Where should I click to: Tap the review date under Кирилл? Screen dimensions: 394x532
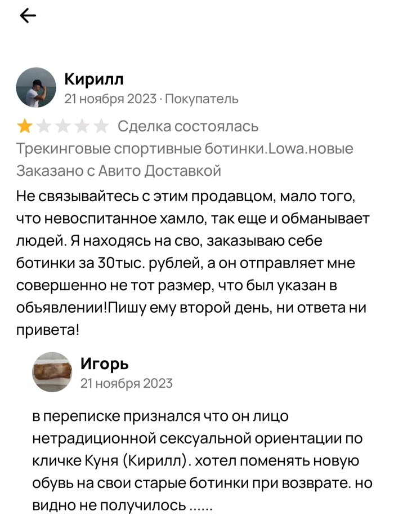pos(110,99)
